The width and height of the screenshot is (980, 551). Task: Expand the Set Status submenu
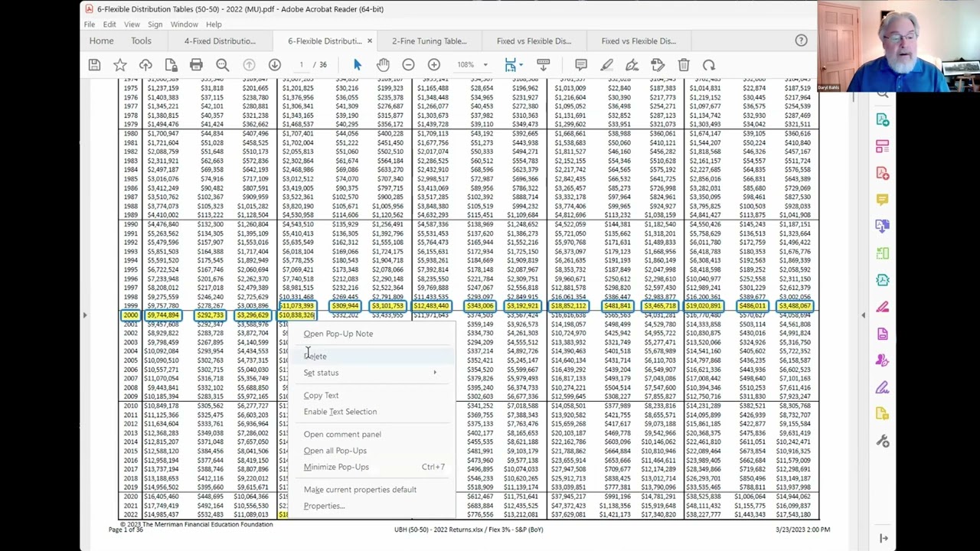coord(371,373)
